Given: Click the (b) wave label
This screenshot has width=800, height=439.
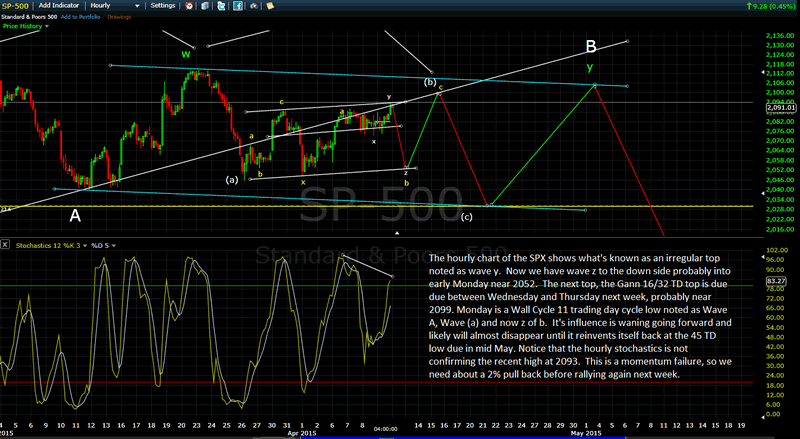Looking at the screenshot, I should click(430, 82).
